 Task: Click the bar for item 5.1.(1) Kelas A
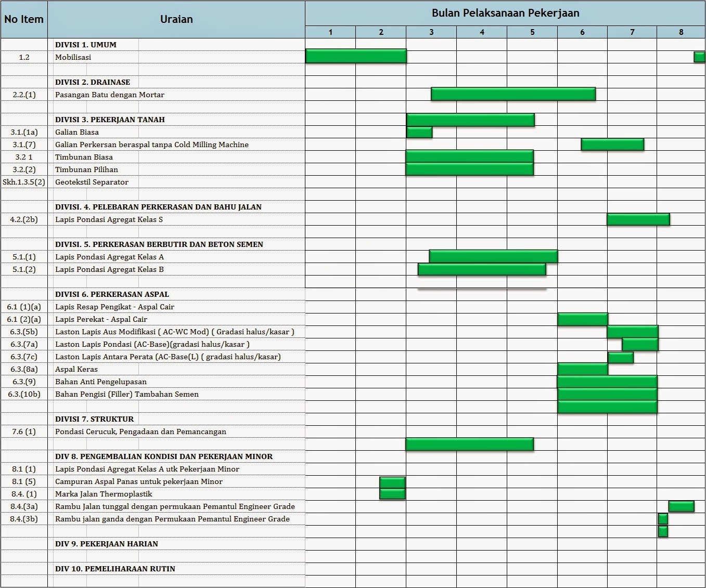coord(493,256)
